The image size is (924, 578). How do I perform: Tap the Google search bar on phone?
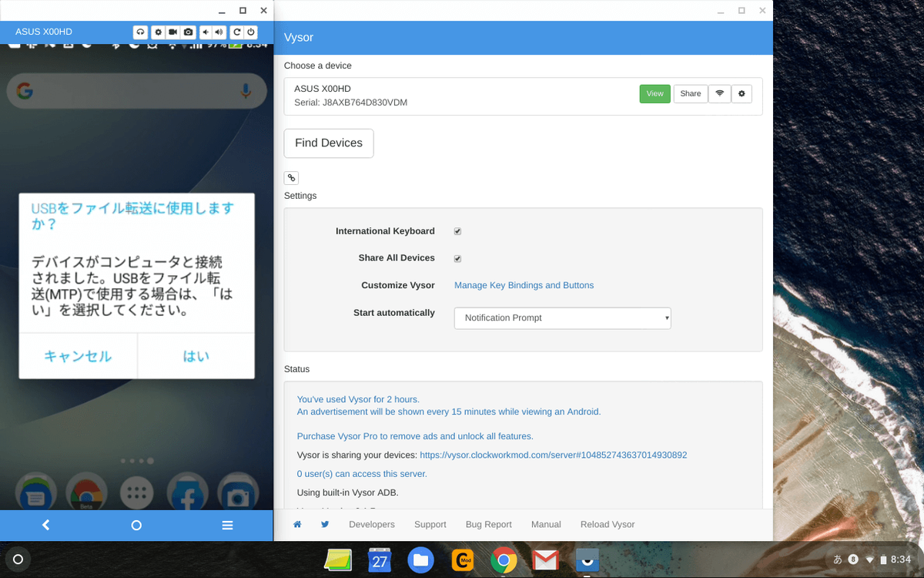click(x=137, y=92)
